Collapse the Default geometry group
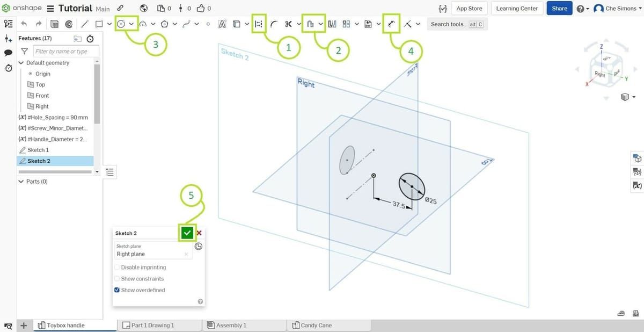The height and width of the screenshot is (332, 644). click(x=21, y=63)
